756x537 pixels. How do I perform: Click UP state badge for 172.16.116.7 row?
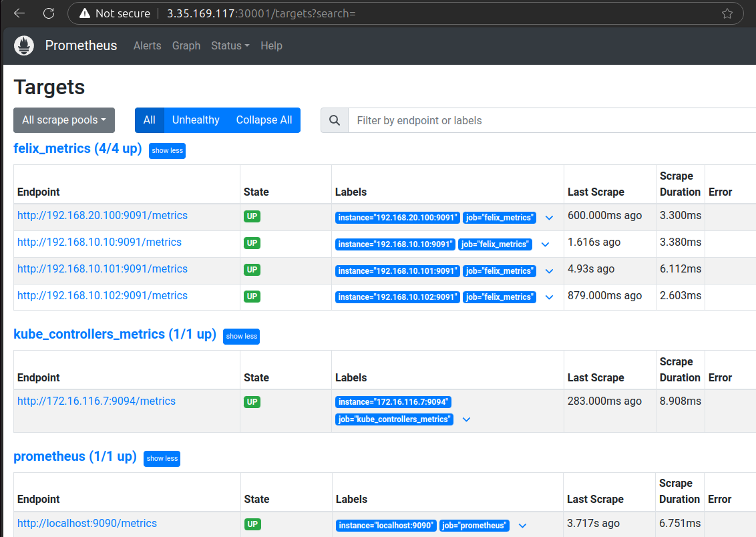[x=252, y=402]
